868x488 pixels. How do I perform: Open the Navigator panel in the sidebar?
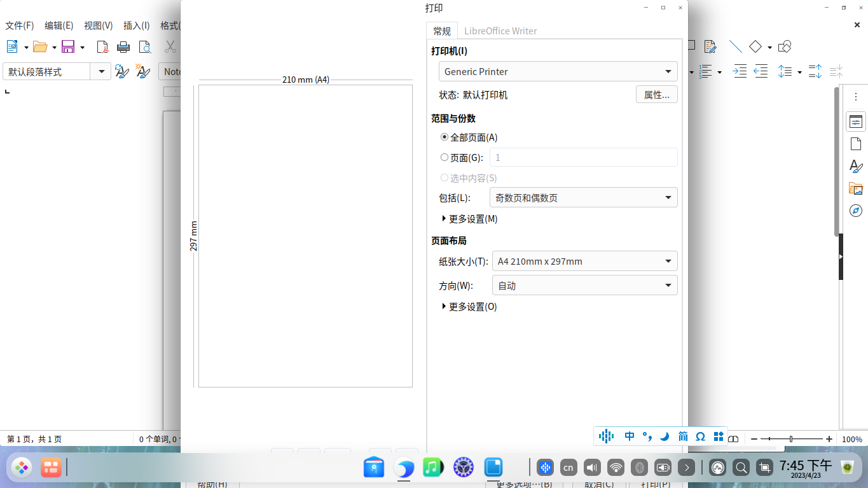855,211
